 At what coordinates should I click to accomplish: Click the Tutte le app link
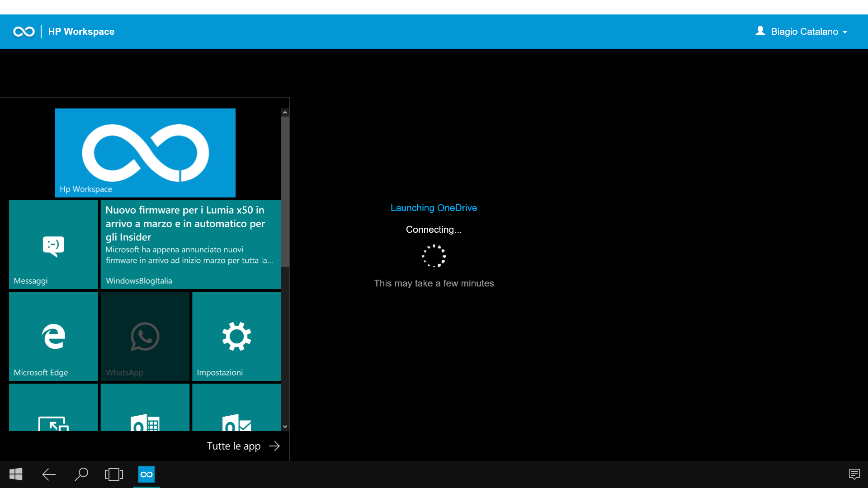click(243, 446)
